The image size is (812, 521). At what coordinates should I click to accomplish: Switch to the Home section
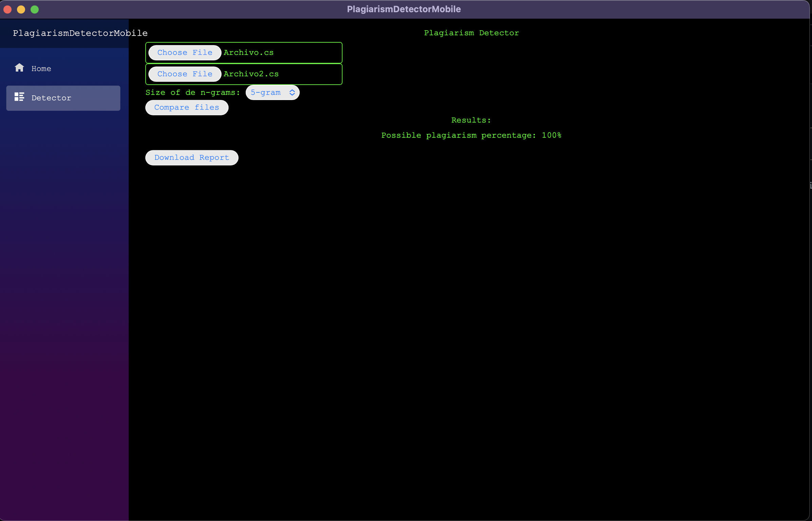pyautogui.click(x=41, y=68)
